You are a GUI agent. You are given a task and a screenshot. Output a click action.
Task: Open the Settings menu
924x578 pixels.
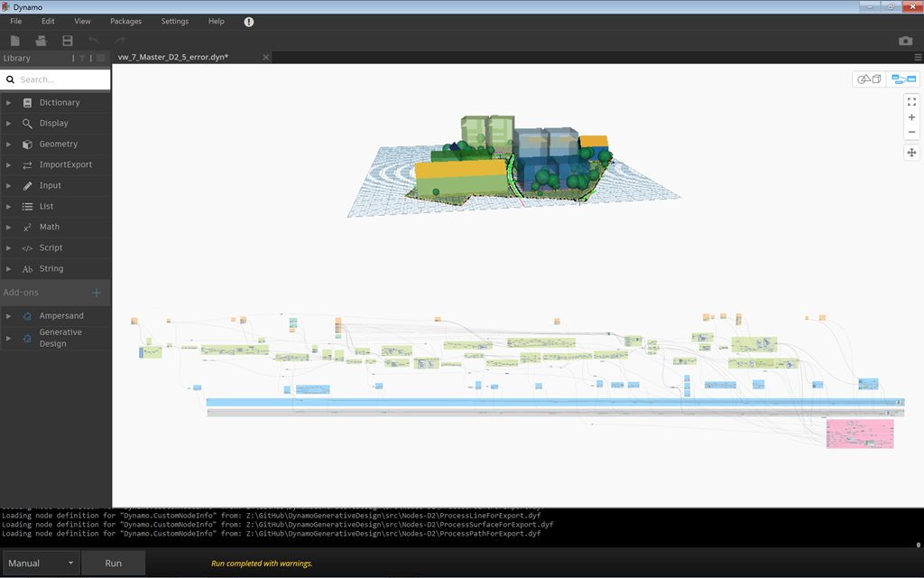point(175,21)
